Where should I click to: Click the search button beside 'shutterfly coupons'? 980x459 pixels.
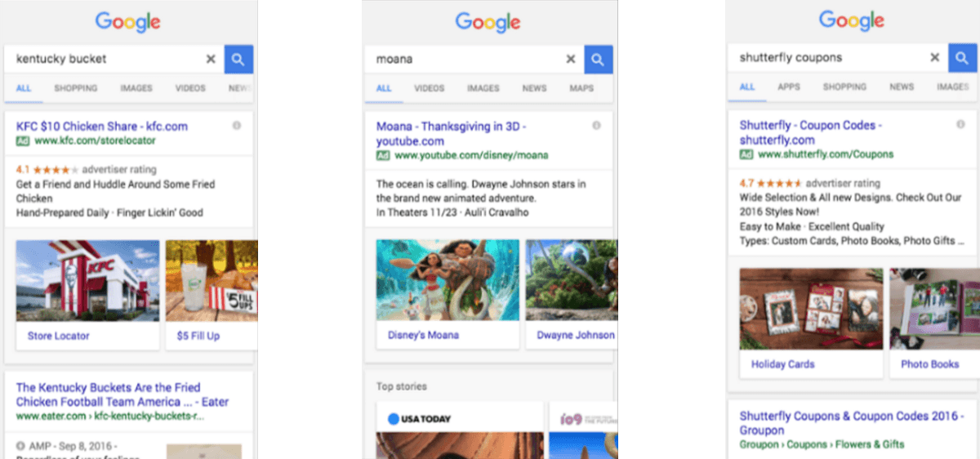click(963, 57)
